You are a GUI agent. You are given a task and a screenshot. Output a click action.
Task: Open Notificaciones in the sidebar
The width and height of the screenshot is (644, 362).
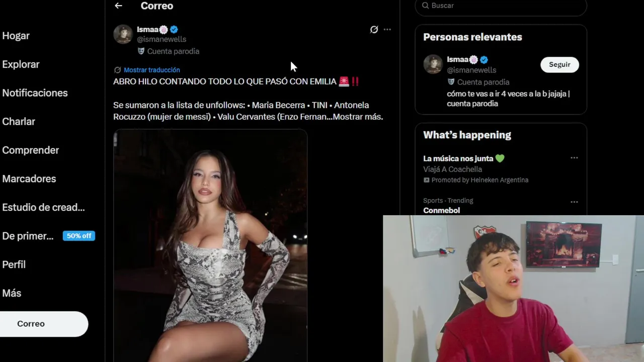point(35,93)
